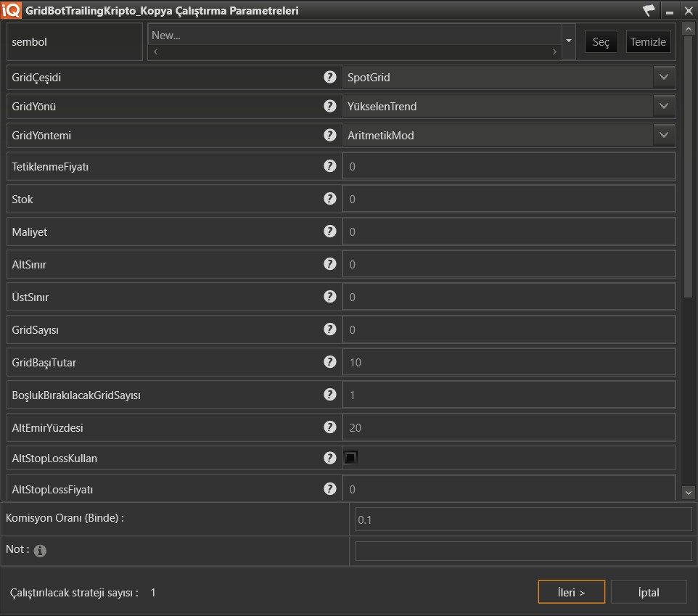Show help for TetiklenmeFiyatı parameter

329,166
